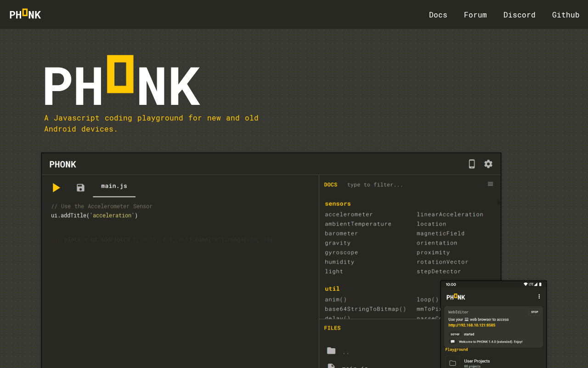The width and height of the screenshot is (588, 368).
Task: Open the Docs navigation link
Action: point(438,15)
